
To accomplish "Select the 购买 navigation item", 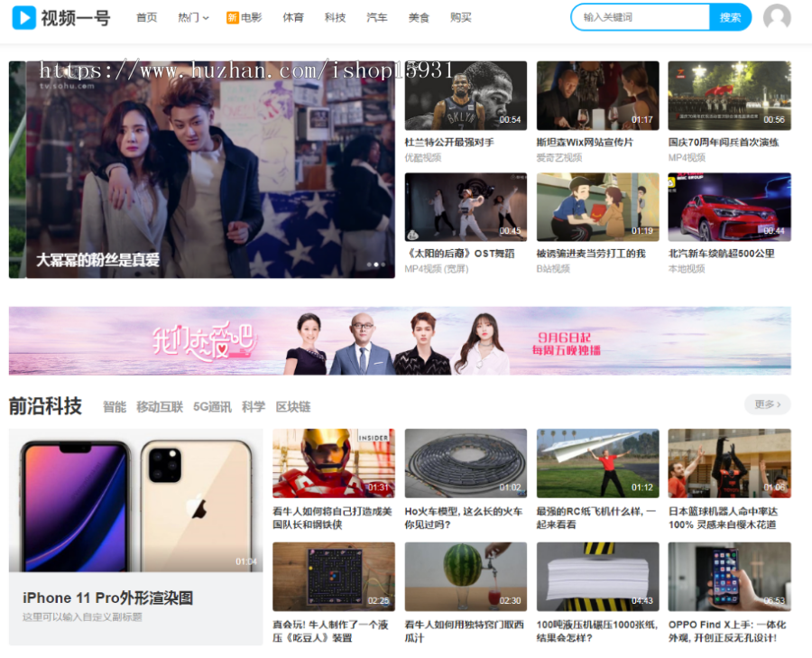I will pyautogui.click(x=460, y=17).
